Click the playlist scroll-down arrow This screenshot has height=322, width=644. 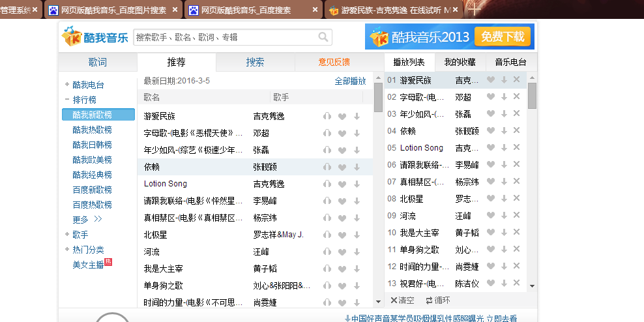pyautogui.click(x=532, y=286)
